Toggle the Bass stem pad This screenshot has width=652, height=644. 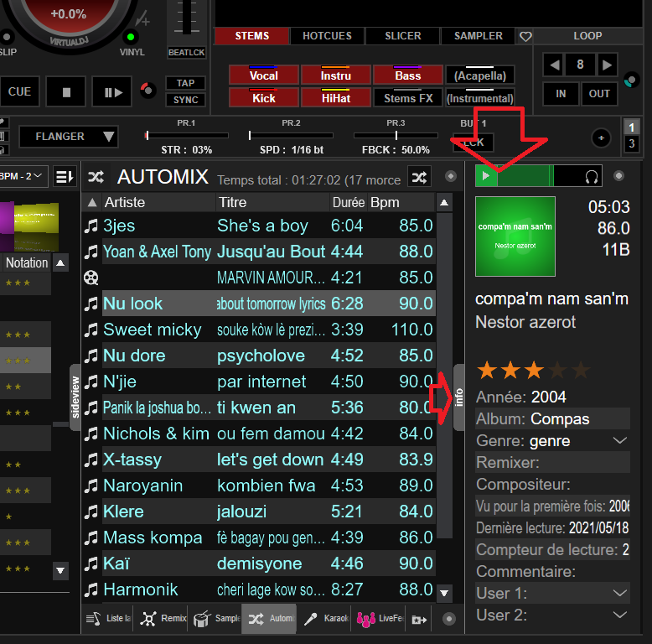tap(408, 75)
